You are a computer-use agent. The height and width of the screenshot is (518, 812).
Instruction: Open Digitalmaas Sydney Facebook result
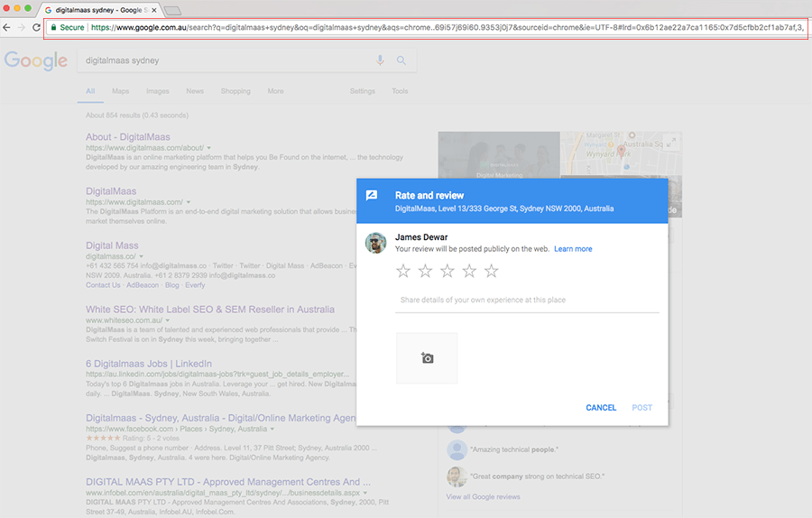tap(221, 418)
